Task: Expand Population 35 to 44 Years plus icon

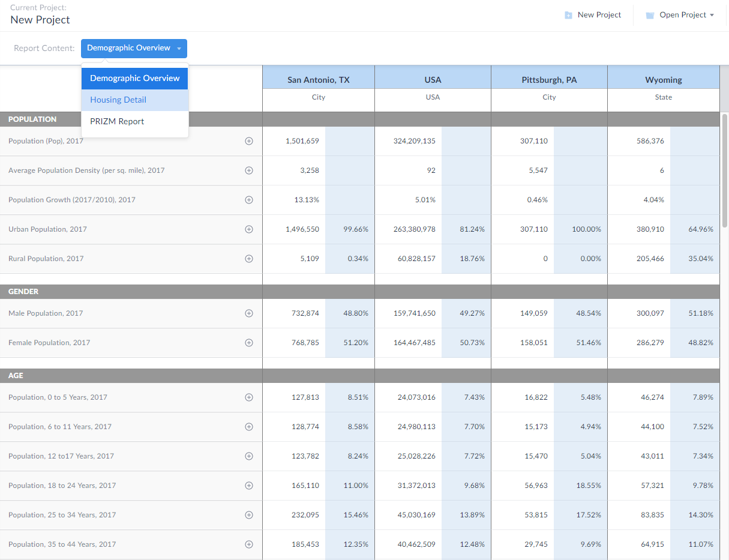Action: [249, 544]
